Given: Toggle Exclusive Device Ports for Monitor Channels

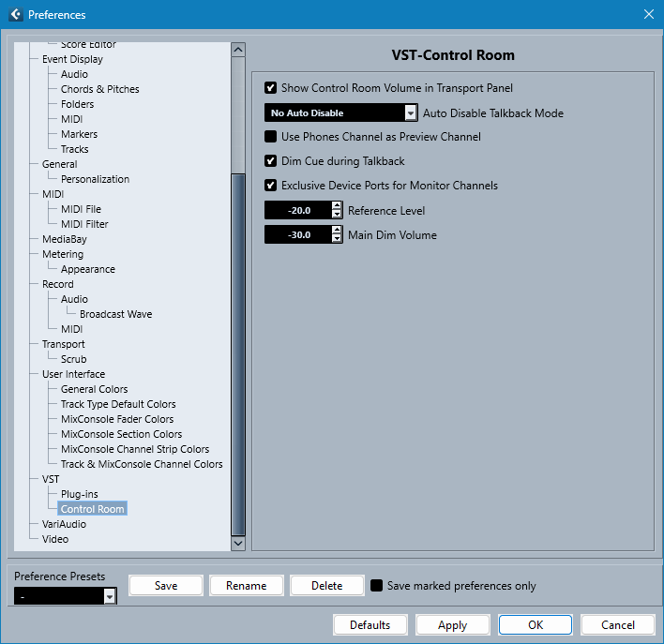Looking at the screenshot, I should point(271,186).
